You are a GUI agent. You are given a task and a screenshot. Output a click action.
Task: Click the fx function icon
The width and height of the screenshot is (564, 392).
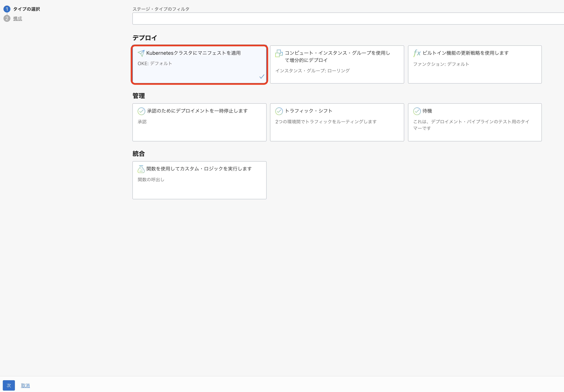point(417,53)
